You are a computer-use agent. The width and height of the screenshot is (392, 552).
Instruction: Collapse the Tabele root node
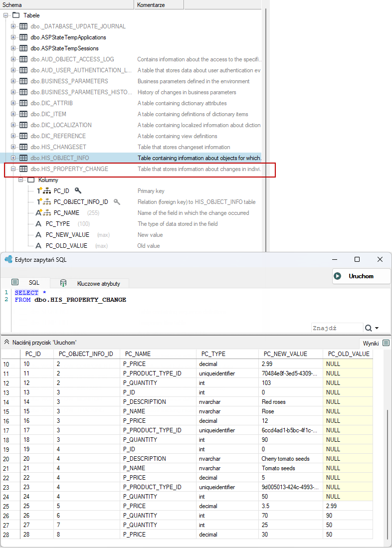pyautogui.click(x=5, y=15)
